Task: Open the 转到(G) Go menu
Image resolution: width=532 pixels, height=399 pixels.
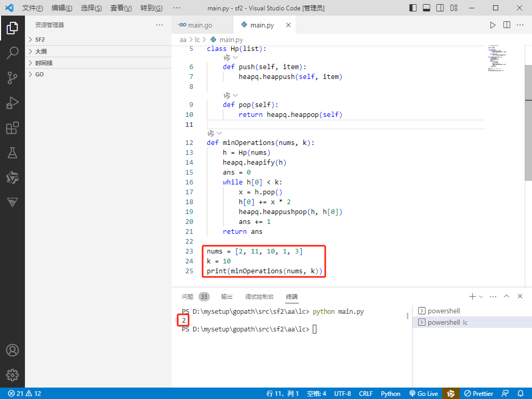Action: [x=151, y=8]
